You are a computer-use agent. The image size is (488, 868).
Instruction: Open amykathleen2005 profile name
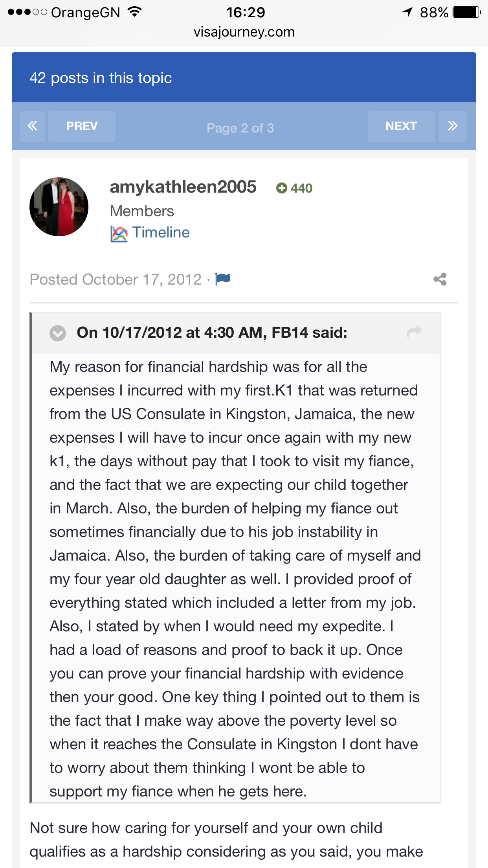pyautogui.click(x=183, y=187)
